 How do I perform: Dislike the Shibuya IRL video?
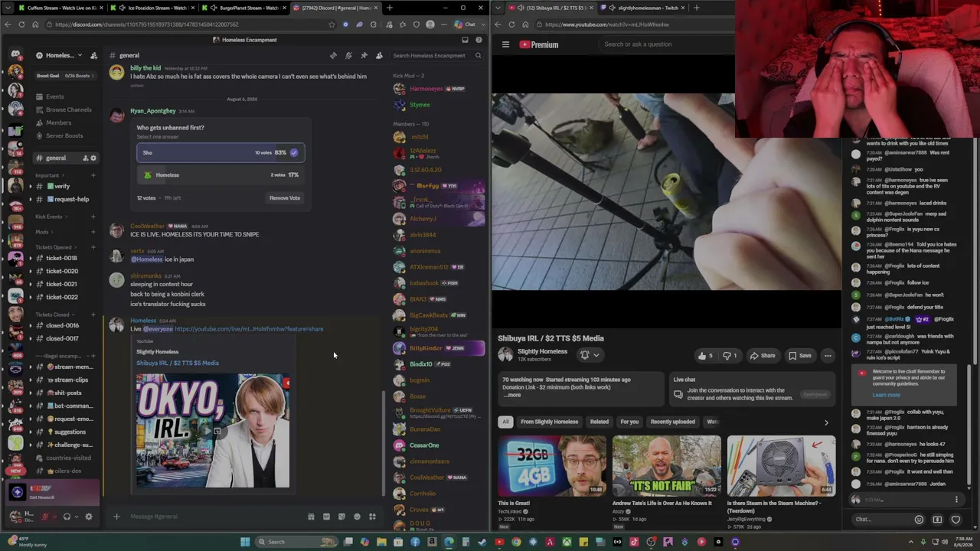click(x=730, y=356)
